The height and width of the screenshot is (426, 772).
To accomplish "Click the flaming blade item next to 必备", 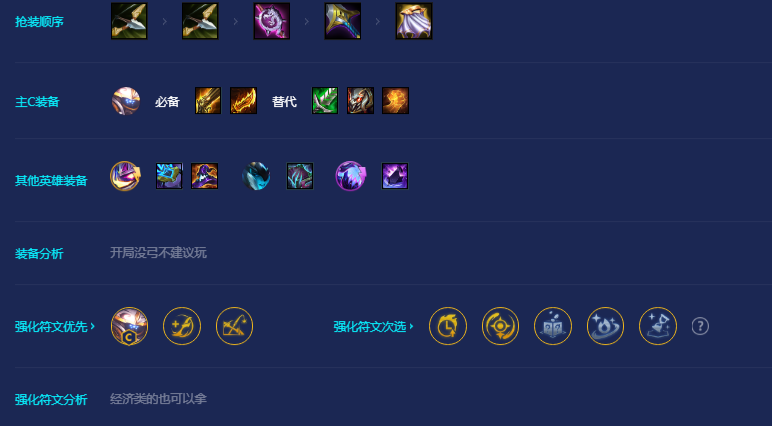I will tap(243, 101).
